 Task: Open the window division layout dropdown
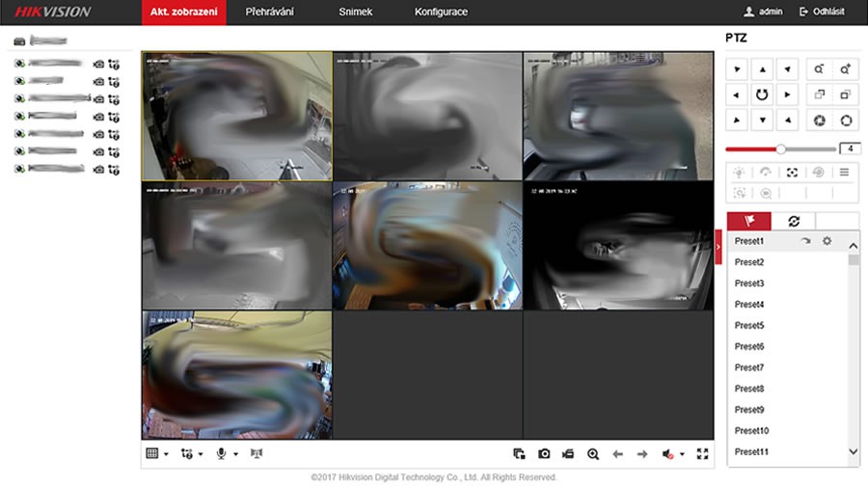tap(156, 453)
